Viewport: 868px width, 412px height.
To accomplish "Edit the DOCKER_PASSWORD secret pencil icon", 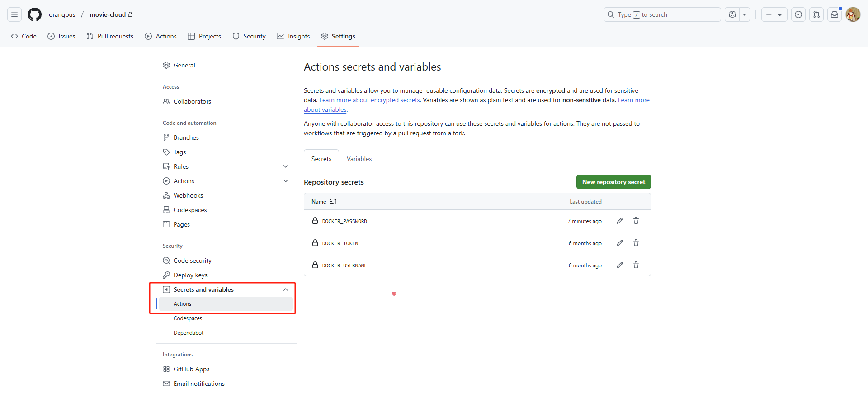I will (x=619, y=221).
